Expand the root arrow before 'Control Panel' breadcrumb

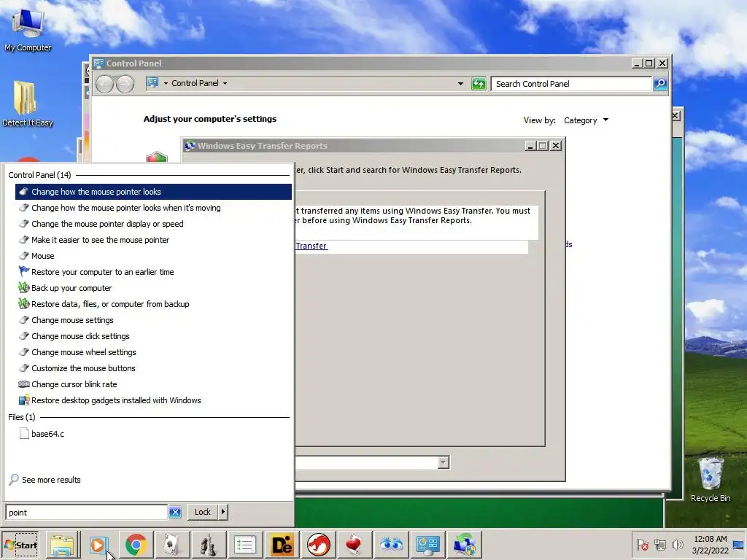point(166,83)
